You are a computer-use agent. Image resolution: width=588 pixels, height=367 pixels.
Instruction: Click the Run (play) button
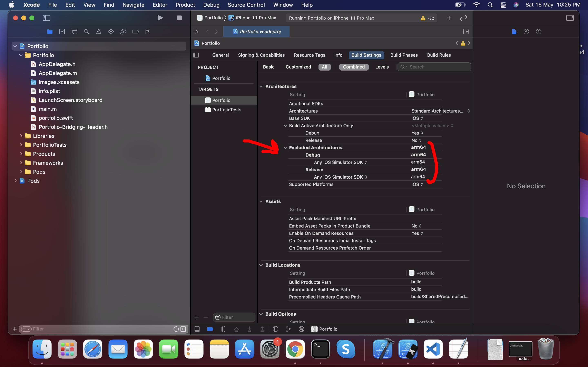(x=160, y=18)
